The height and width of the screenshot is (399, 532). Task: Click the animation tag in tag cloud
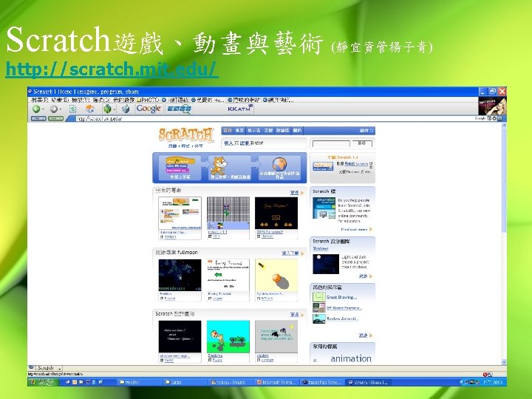351,358
